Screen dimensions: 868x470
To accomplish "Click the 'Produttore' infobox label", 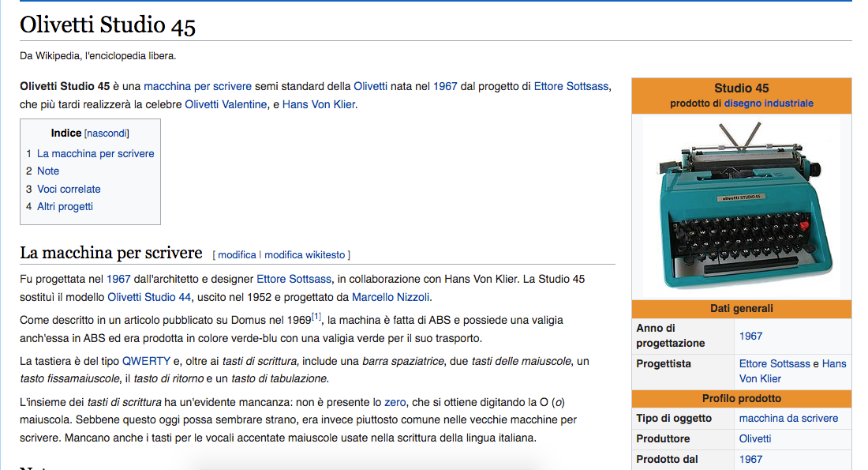I will pos(663,439).
